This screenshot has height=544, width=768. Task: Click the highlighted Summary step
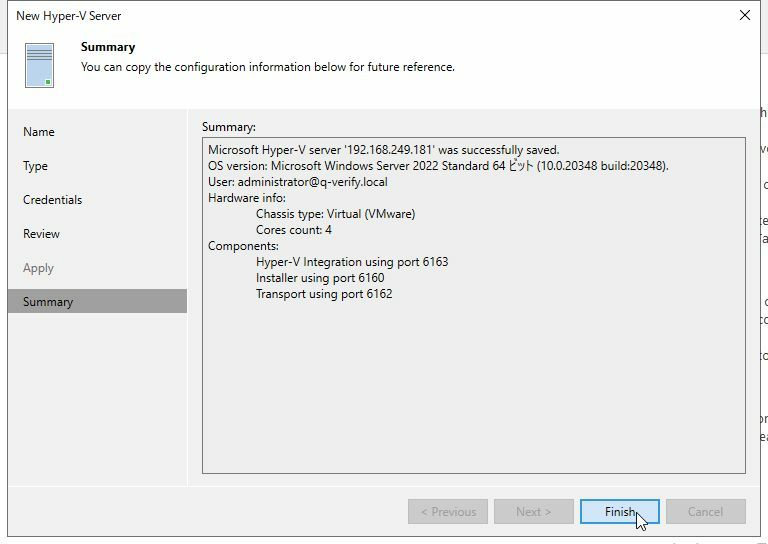(x=48, y=302)
